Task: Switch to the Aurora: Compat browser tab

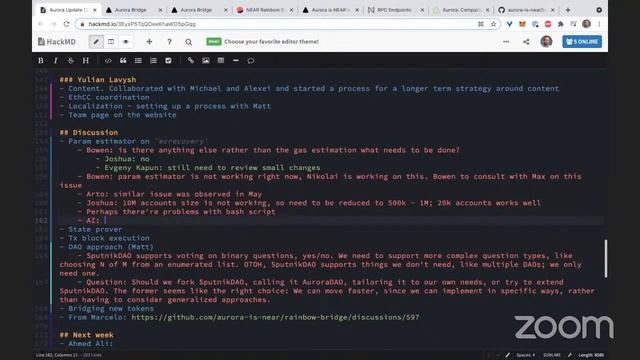Action: coord(461,10)
